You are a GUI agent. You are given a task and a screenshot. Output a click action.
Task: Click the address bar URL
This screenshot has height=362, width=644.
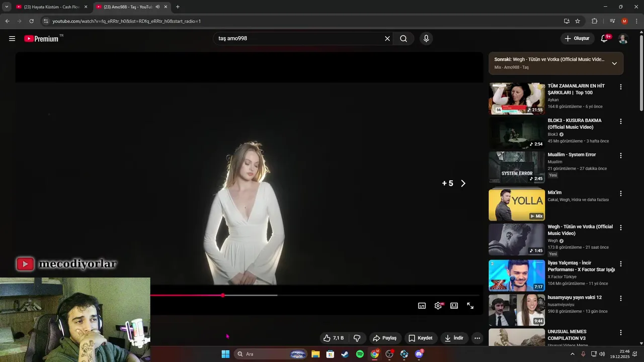click(x=127, y=21)
